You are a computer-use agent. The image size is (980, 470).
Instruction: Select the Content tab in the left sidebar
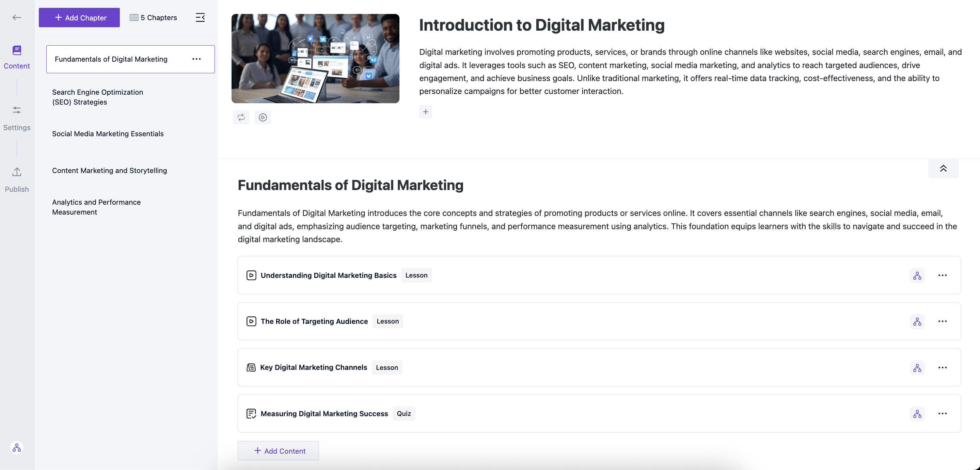[x=17, y=56]
